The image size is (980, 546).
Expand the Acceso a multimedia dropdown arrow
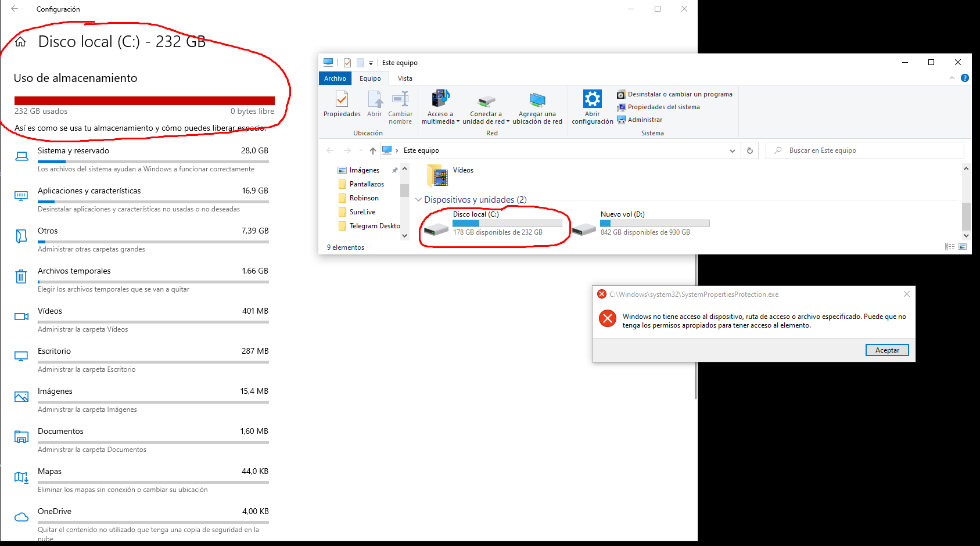point(458,122)
